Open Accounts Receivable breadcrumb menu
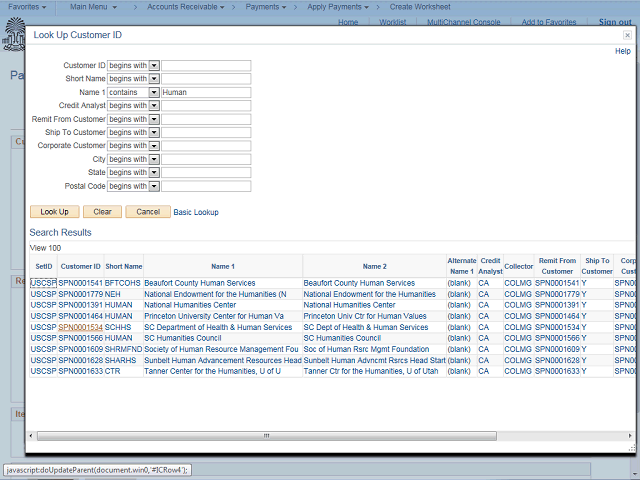640x480 pixels. tap(186, 7)
